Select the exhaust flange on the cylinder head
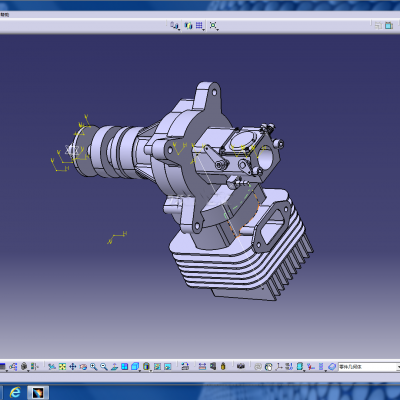 coord(271,226)
